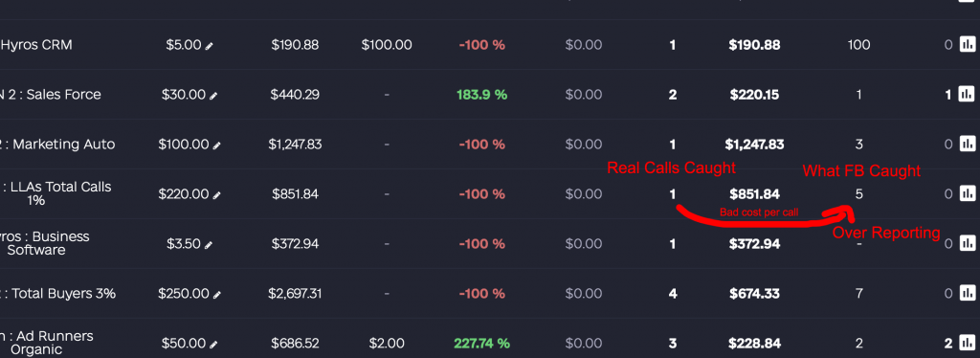The image size is (980, 358).
Task: Select the Hyros CRM row name
Action: coord(36,45)
